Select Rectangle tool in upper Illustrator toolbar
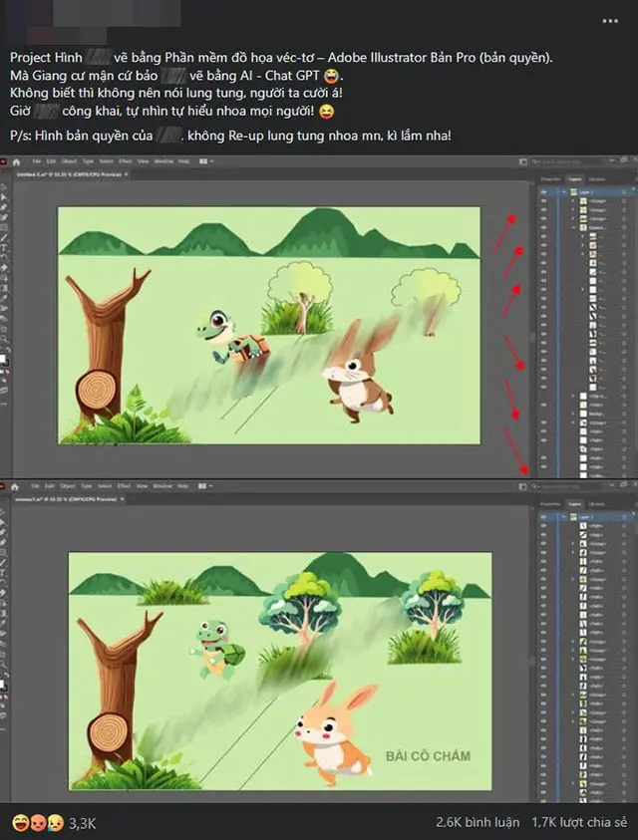The width and height of the screenshot is (638, 840). 4,227
